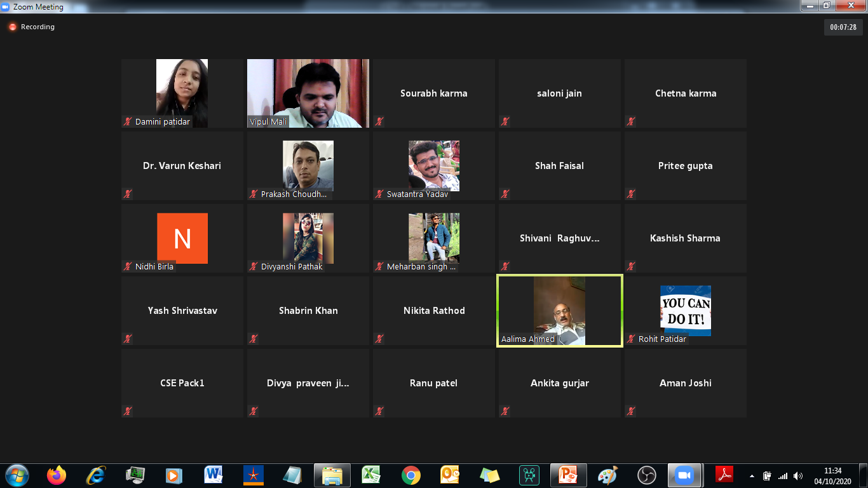The image size is (868, 488).
Task: Show hidden icons in the system tray
Action: [752, 476]
